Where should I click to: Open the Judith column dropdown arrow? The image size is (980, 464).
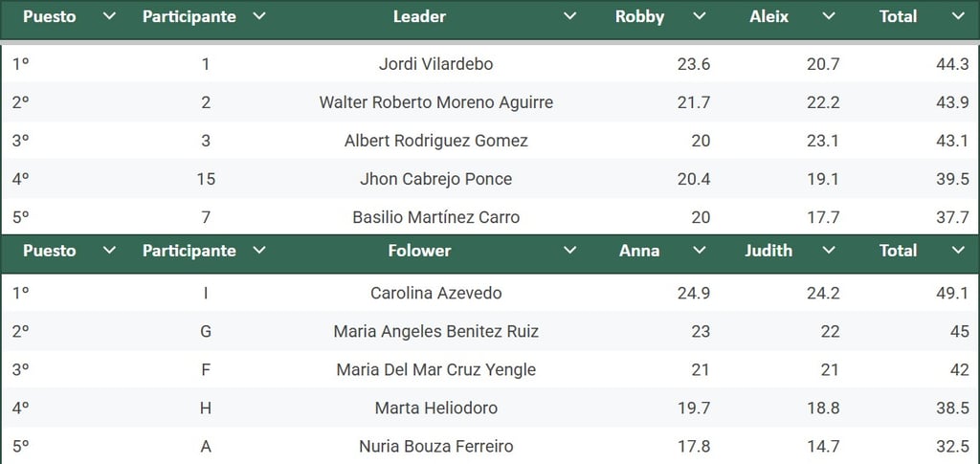coord(829,251)
